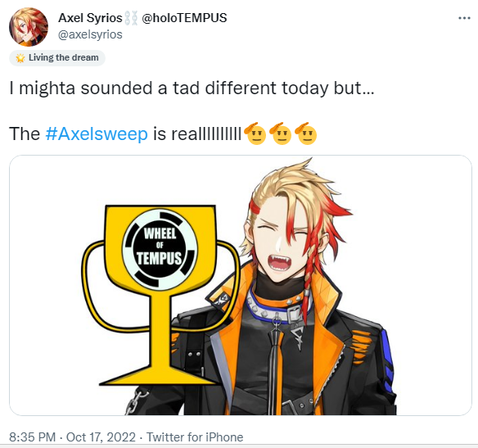The image size is (478, 448).
Task: Open the @axelsyrios handle link
Action: pyautogui.click(x=90, y=34)
